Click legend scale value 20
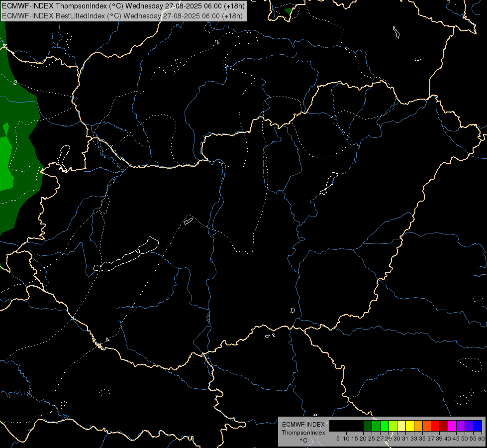The height and width of the screenshot is (448, 487). pyautogui.click(x=363, y=439)
